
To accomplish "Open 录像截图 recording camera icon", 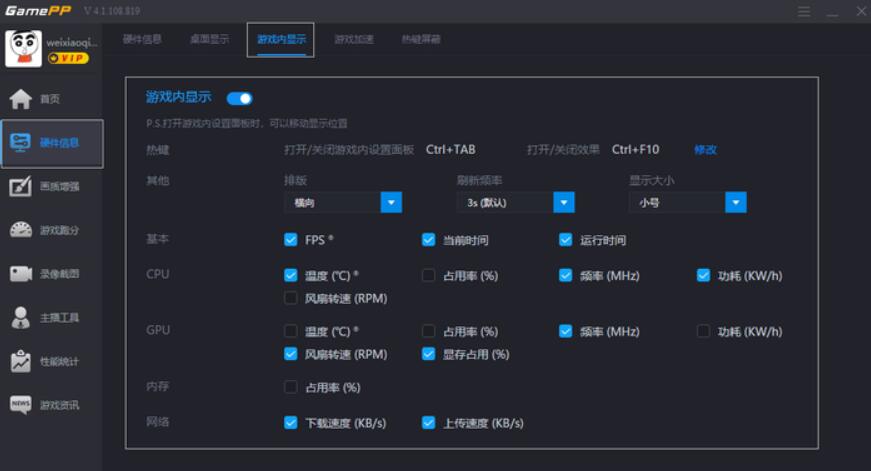I will pyautogui.click(x=21, y=273).
